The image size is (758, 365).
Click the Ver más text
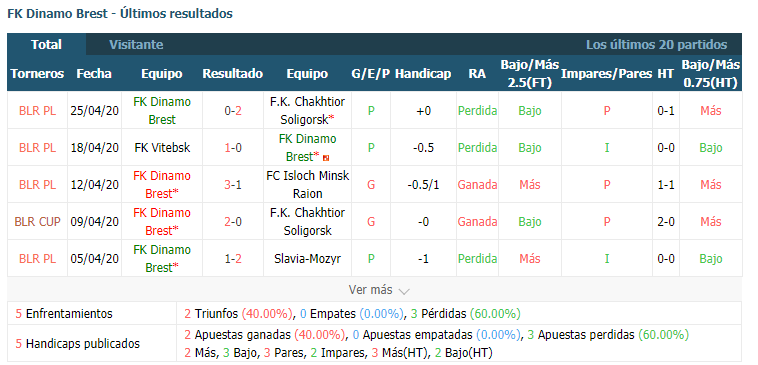click(370, 290)
